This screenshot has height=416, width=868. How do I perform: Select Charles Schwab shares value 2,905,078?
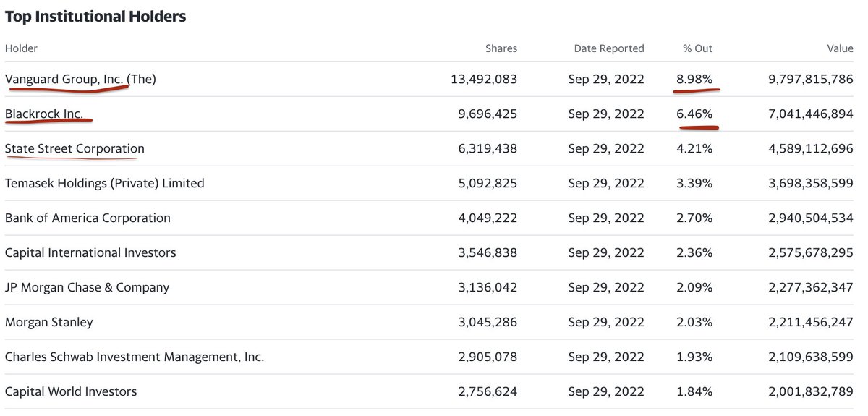click(x=488, y=357)
